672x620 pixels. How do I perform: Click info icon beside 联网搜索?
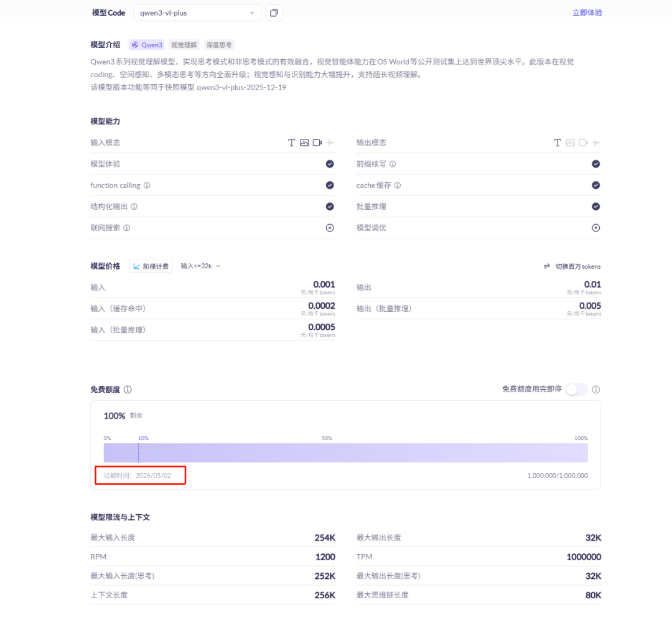(127, 228)
